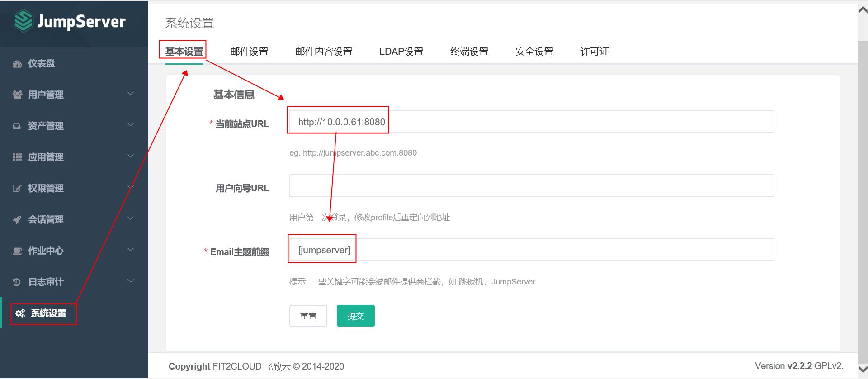Click the asset management inbox icon
868x379 pixels.
tap(17, 126)
